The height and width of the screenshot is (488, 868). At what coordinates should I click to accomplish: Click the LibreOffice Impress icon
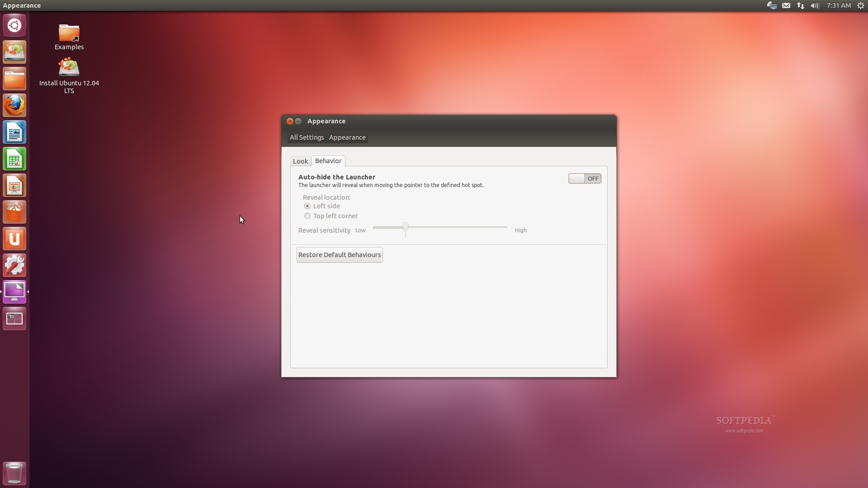15,186
